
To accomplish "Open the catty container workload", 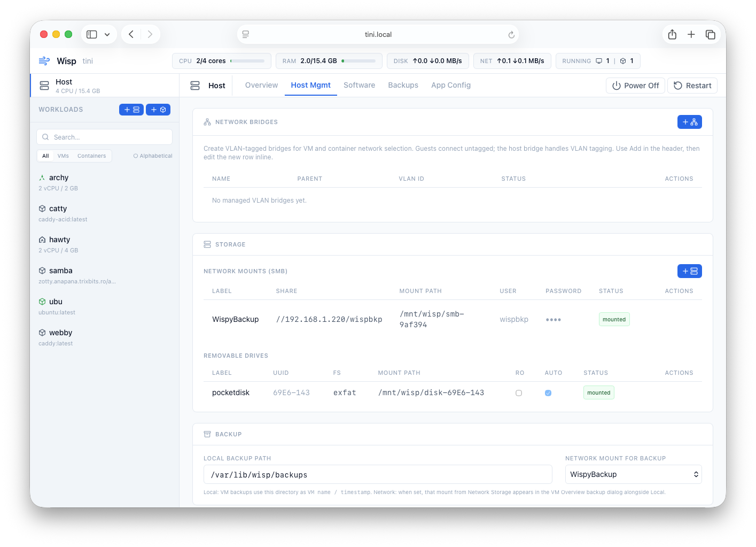I will tap(105, 213).
